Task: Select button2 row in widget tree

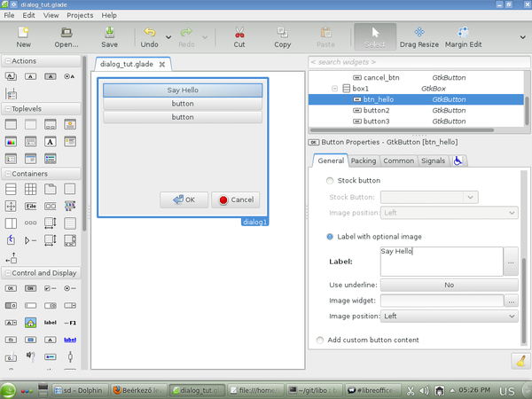Action: (x=416, y=110)
